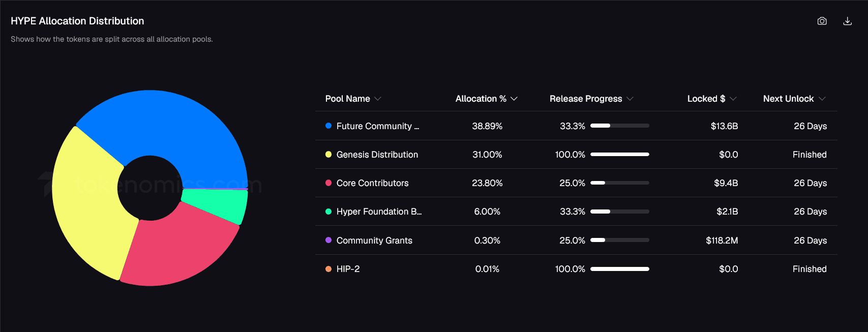868x332 pixels.
Task: Click the 6.00% allocation value
Action: pyautogui.click(x=487, y=212)
